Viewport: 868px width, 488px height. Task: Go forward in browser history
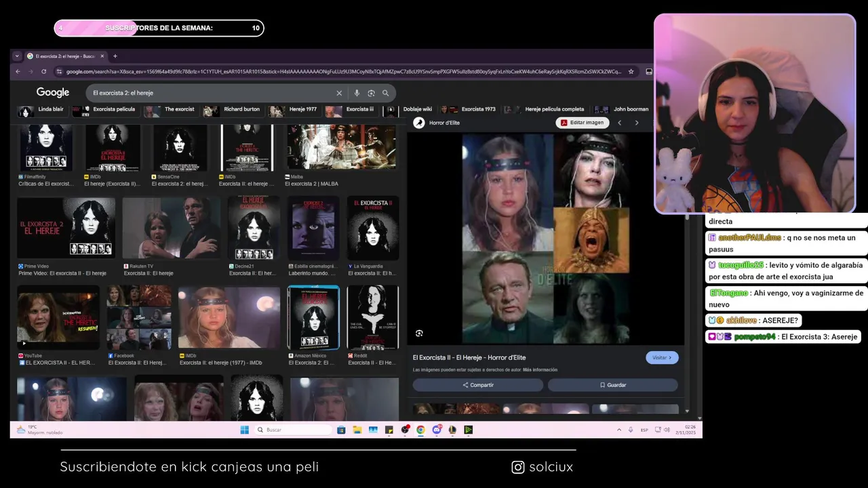[x=31, y=71]
